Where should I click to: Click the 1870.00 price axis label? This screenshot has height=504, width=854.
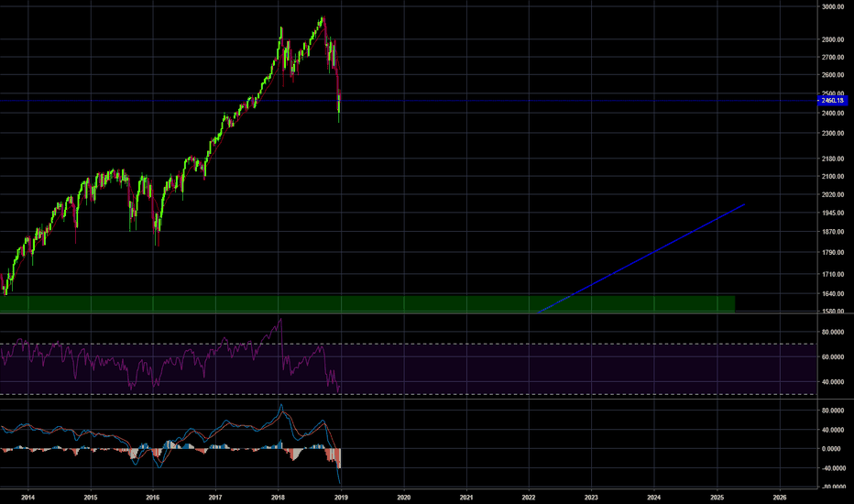coord(833,232)
